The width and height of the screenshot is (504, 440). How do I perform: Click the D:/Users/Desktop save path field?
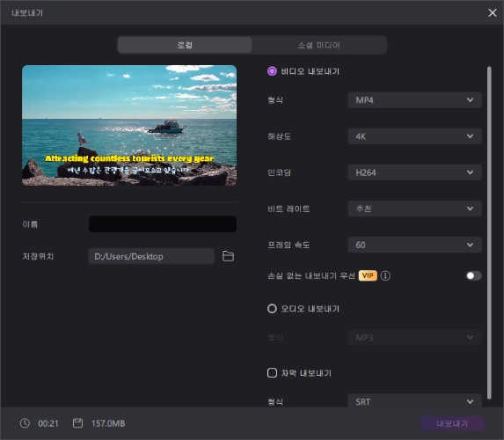click(151, 256)
